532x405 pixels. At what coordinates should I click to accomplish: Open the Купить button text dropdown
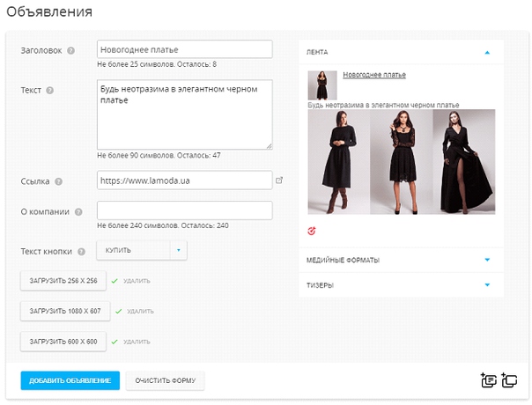(x=142, y=250)
